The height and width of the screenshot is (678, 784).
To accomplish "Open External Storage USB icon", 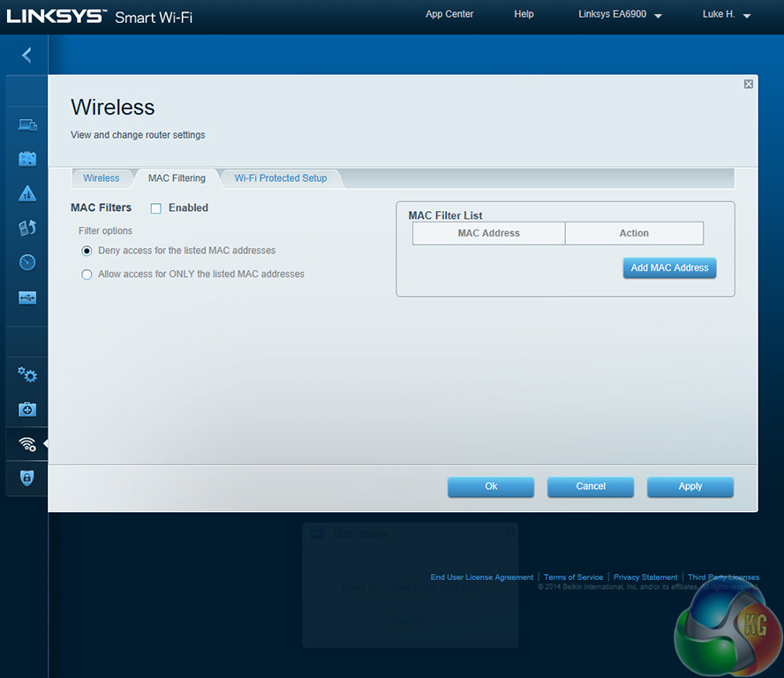I will (27, 298).
